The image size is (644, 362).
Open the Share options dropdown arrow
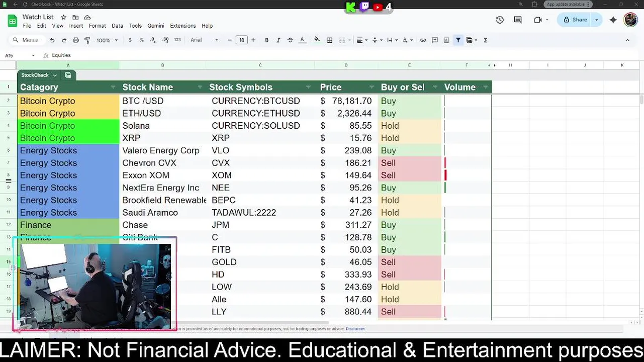[x=597, y=20]
